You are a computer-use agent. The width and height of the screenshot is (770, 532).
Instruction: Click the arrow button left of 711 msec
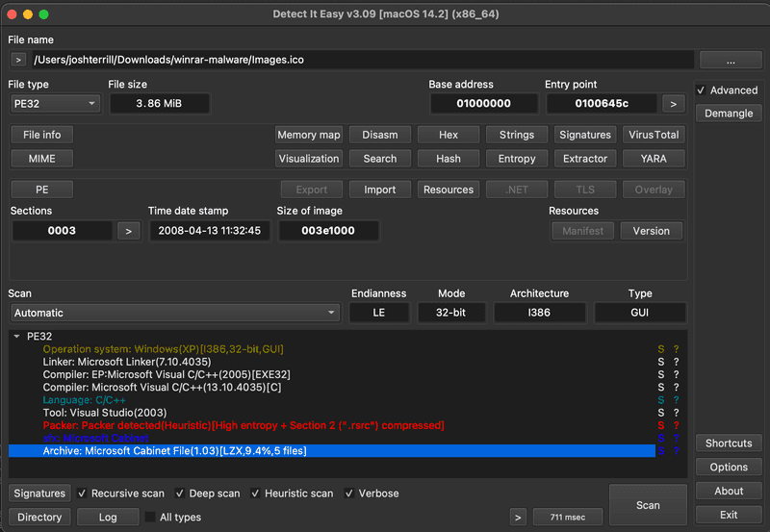point(519,518)
